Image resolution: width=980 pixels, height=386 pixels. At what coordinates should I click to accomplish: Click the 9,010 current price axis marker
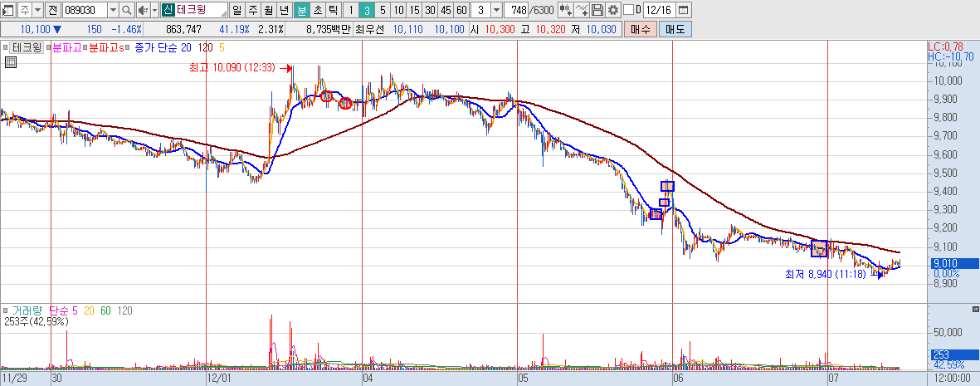pos(954,263)
